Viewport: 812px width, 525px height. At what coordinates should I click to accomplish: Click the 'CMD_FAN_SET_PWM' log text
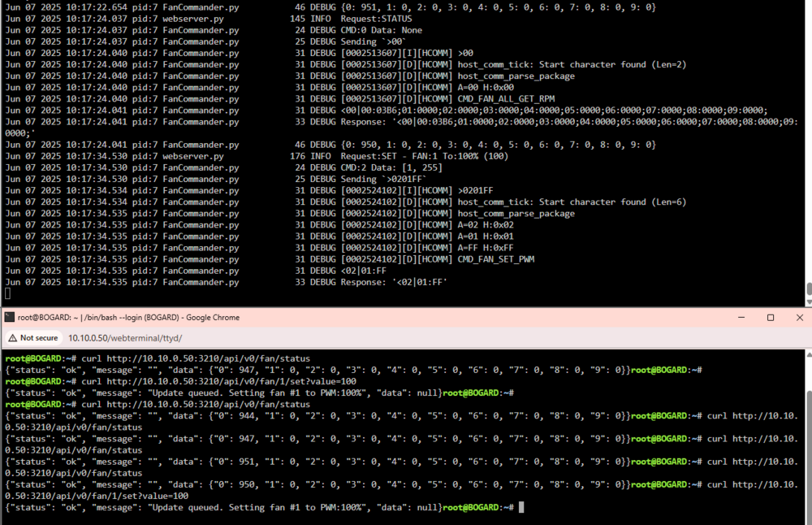point(495,259)
